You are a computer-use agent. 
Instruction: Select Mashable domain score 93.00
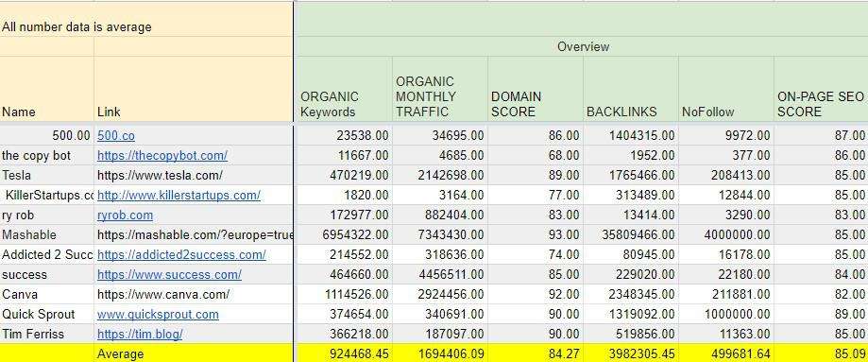[536, 235]
